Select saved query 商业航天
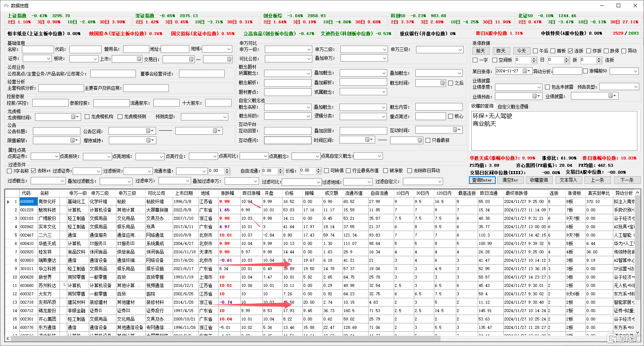The width and height of the screenshot is (644, 346). pyautogui.click(x=484, y=124)
